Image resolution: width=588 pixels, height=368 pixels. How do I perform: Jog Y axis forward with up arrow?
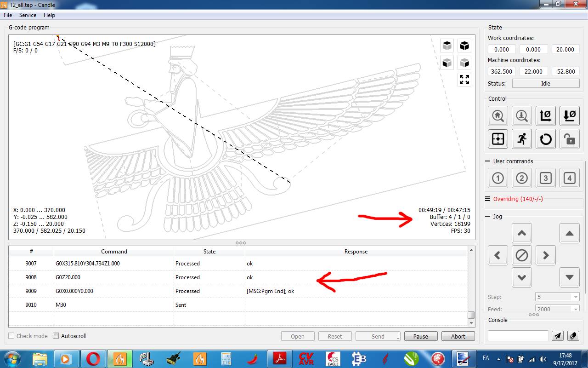522,233
